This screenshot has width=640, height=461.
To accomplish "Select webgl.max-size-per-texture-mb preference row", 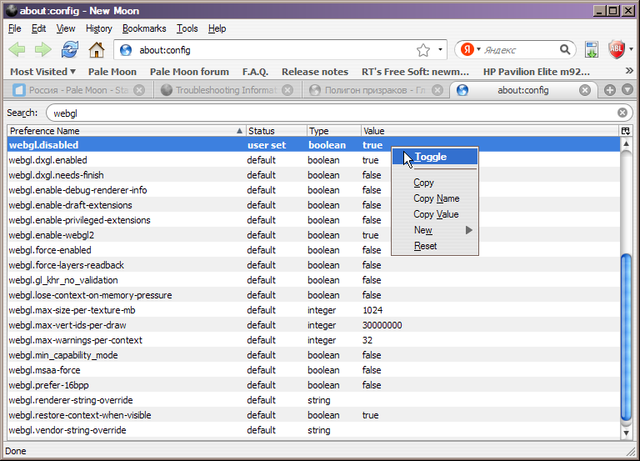I will tap(313, 310).
